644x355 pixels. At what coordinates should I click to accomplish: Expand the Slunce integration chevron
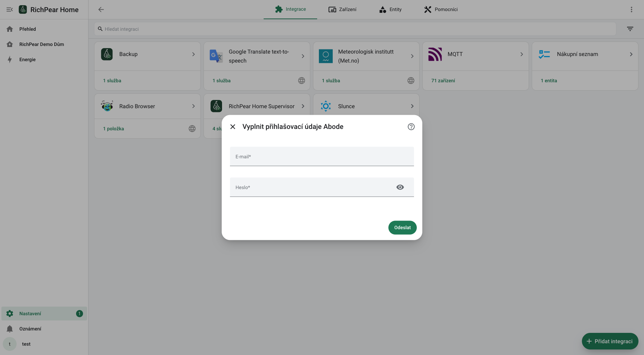coord(412,106)
